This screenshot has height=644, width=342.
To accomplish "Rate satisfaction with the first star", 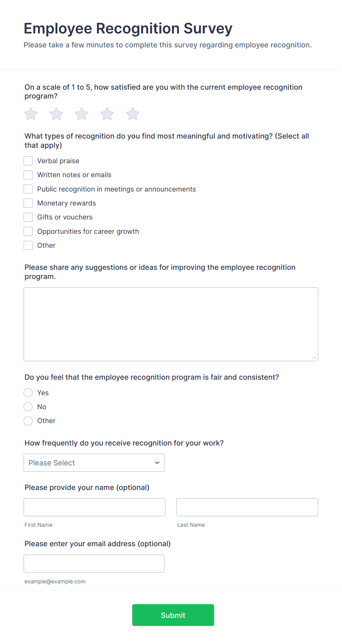I will pyautogui.click(x=31, y=114).
